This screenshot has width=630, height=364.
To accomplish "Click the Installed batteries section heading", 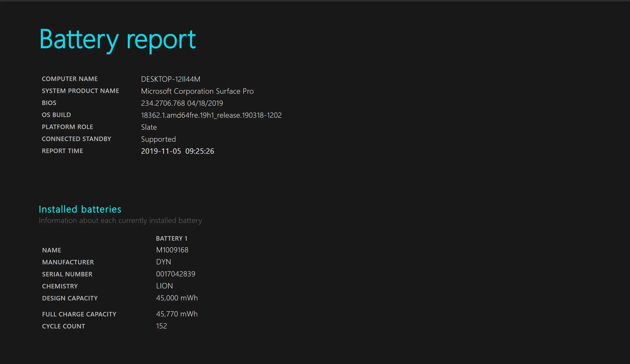I will click(80, 209).
